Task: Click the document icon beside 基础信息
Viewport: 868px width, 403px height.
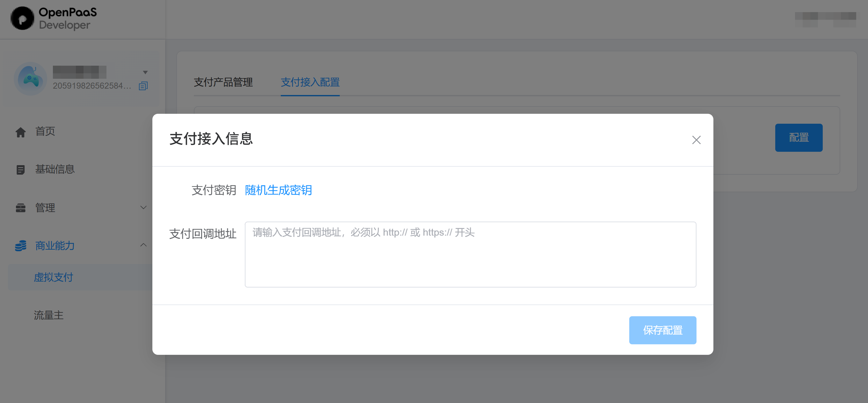Action: point(20,170)
